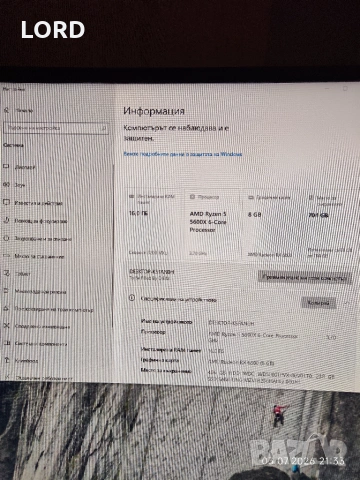Open Windows security details link

183,154
